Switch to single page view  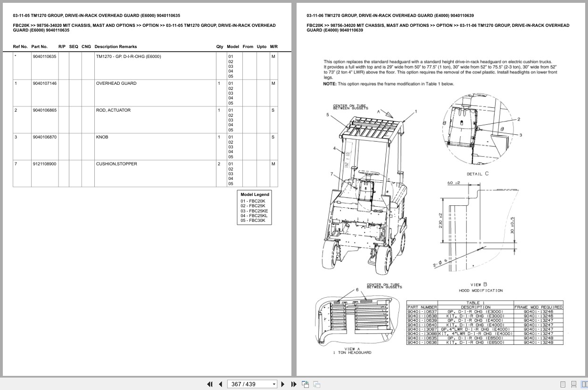pos(563,384)
